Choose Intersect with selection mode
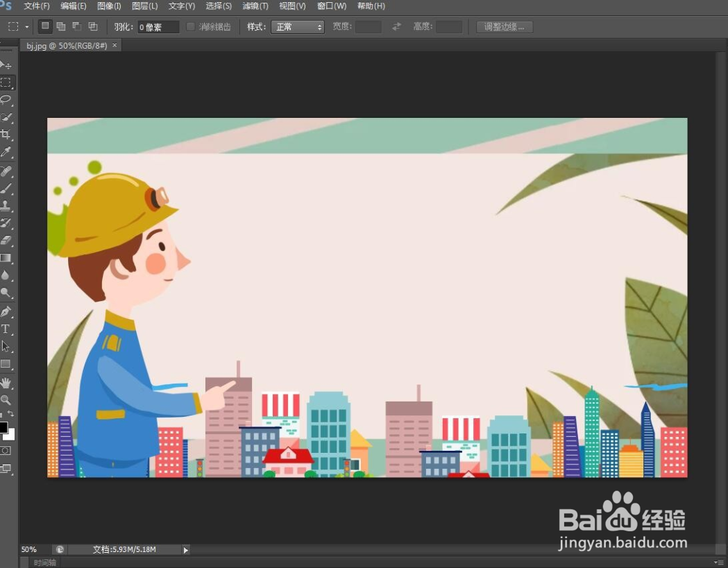 (x=93, y=26)
